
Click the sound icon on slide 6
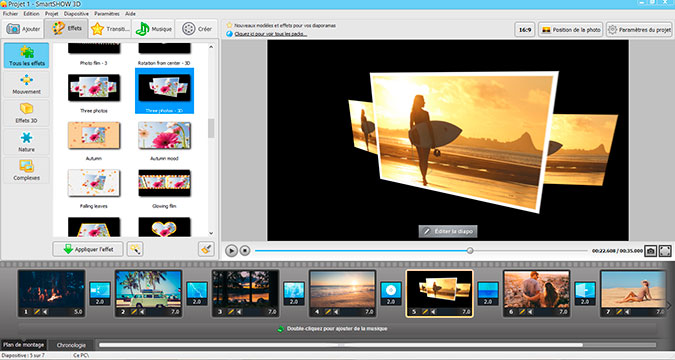(x=530, y=312)
